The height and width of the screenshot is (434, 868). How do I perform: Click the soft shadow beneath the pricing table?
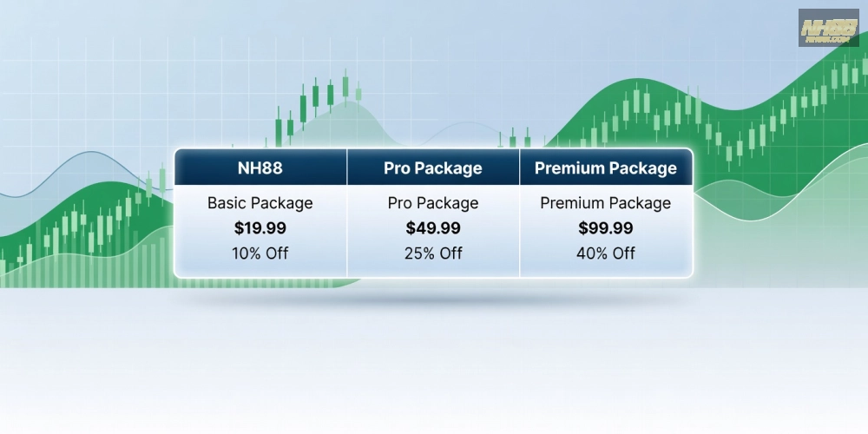434,295
